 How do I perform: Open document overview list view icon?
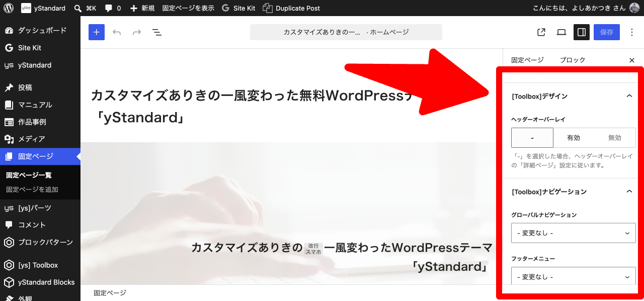(157, 32)
